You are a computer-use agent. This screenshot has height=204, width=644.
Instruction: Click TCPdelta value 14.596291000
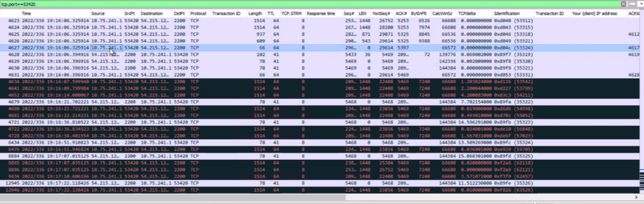click(x=475, y=122)
